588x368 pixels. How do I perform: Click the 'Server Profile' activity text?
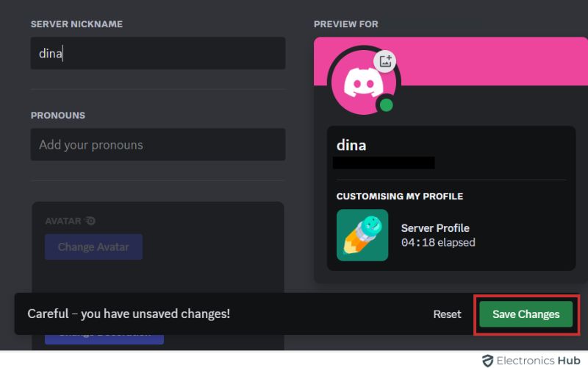[435, 228]
